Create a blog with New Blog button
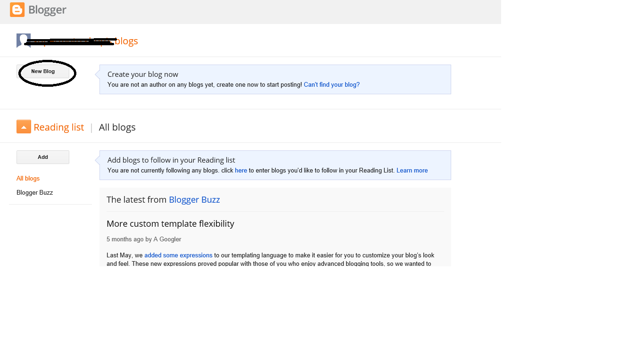 (x=43, y=72)
